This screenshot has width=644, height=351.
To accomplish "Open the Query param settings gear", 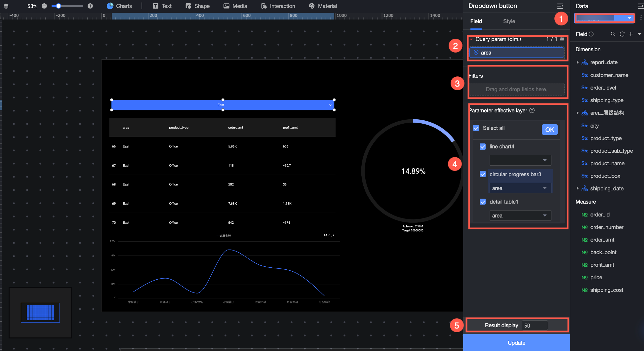I will (x=562, y=39).
